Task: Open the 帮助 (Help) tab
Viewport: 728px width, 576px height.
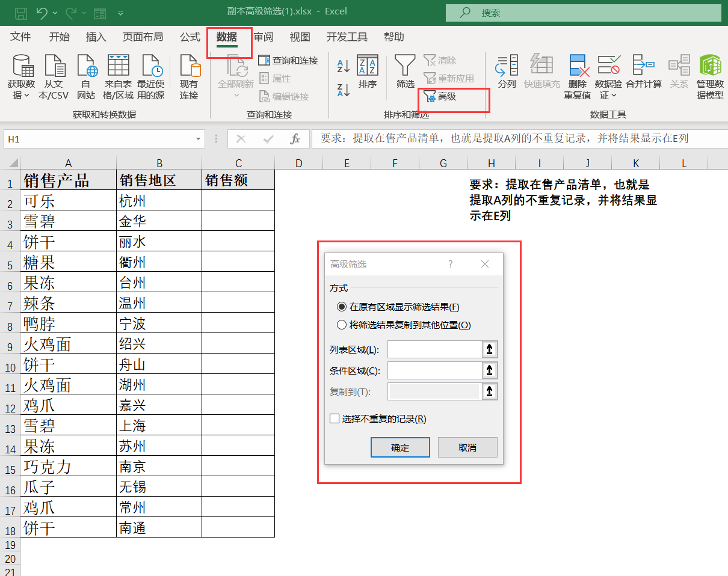Action: pos(393,37)
